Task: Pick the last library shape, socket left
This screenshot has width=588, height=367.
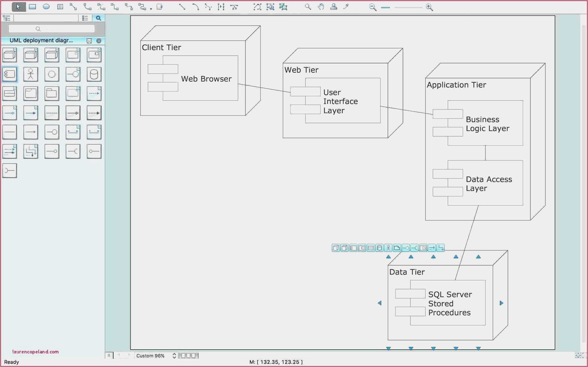Action: tap(10, 171)
